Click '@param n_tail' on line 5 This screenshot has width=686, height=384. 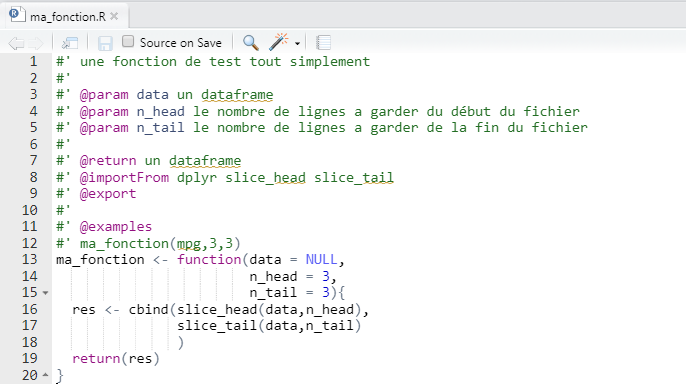[x=132, y=128]
